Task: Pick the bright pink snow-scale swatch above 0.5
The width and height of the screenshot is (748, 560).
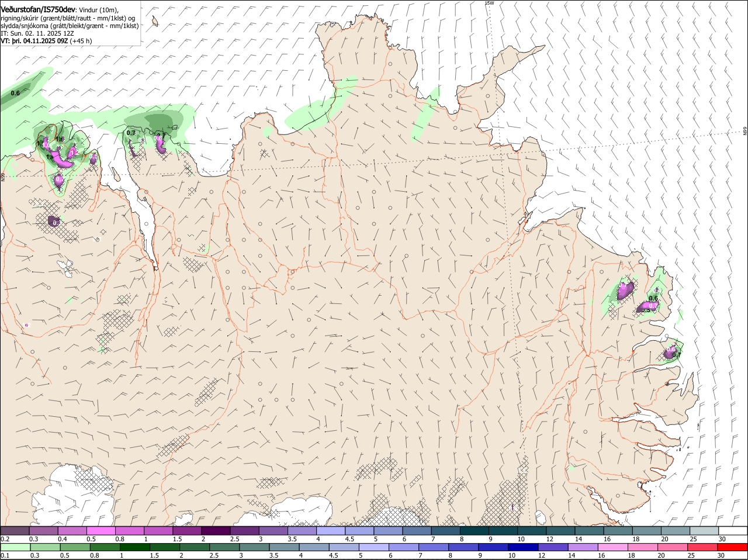Action: pos(101,531)
